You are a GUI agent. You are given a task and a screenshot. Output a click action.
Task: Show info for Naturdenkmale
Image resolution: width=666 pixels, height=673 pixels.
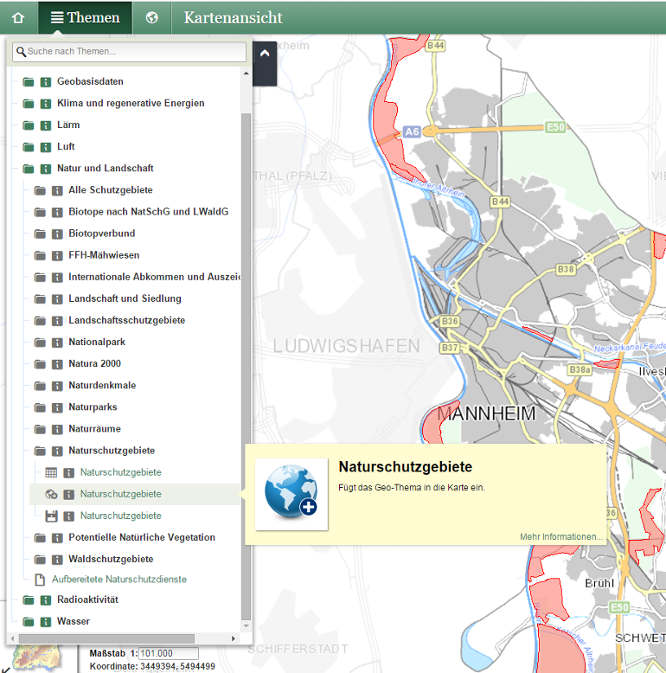(57, 386)
